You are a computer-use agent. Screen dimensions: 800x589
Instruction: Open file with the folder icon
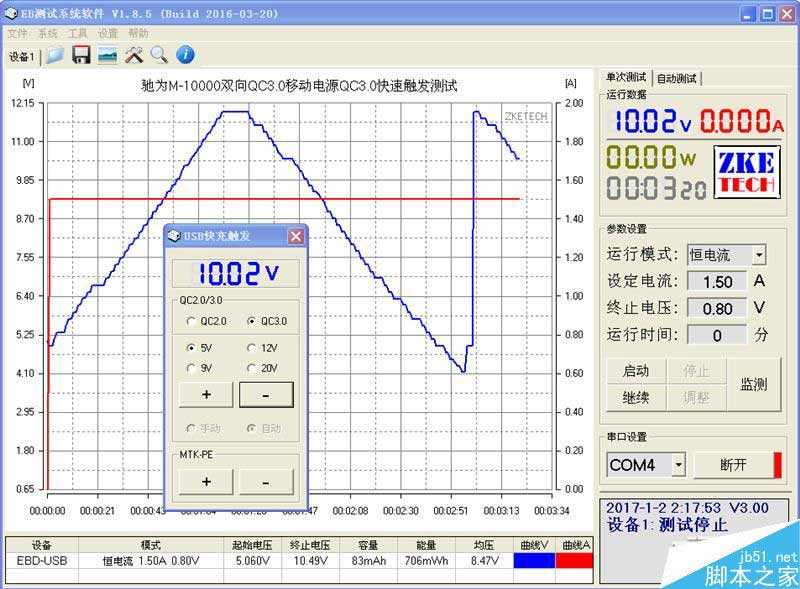55,55
